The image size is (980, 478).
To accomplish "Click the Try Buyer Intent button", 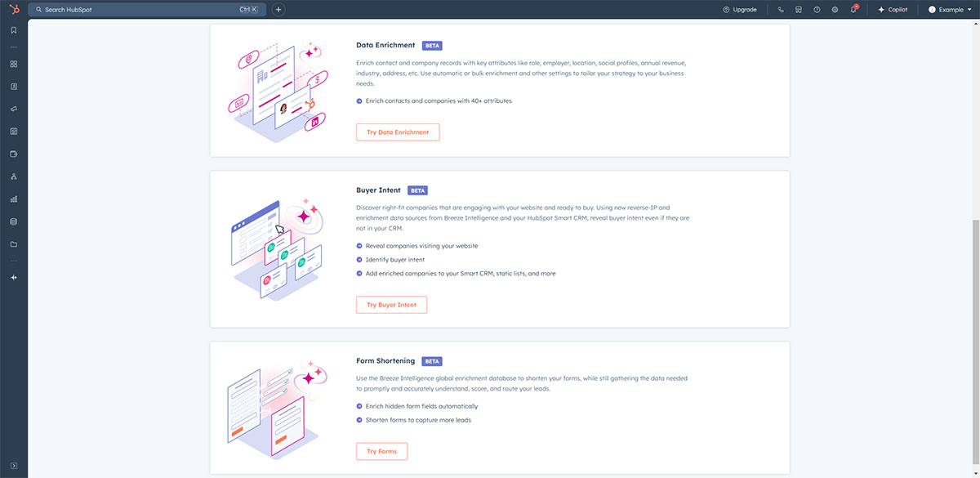I will point(391,304).
